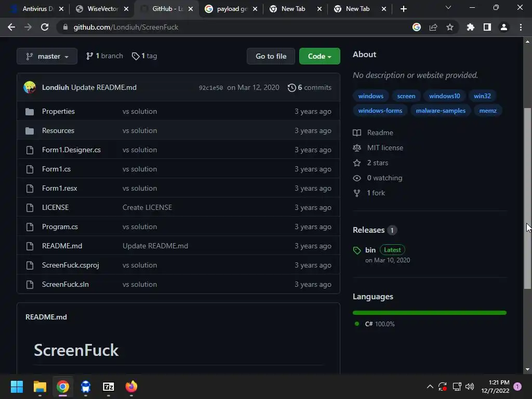Image resolution: width=532 pixels, height=399 pixels.
Task: Open the Program.cs file
Action: pos(60,227)
